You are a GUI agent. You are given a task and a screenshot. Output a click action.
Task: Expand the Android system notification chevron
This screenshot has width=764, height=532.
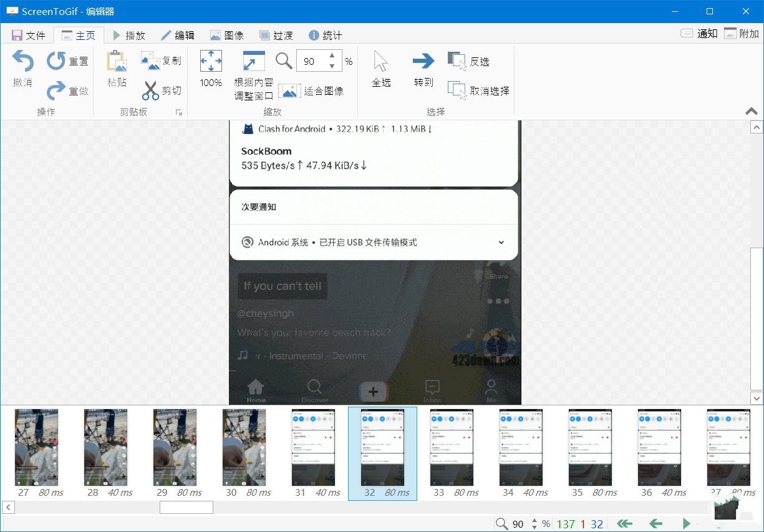click(x=501, y=243)
